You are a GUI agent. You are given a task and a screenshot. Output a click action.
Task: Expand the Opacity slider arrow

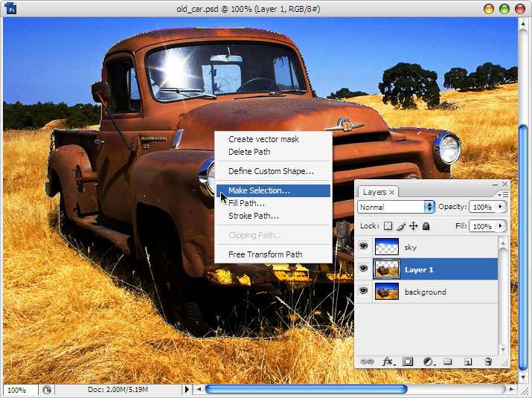[x=501, y=207]
